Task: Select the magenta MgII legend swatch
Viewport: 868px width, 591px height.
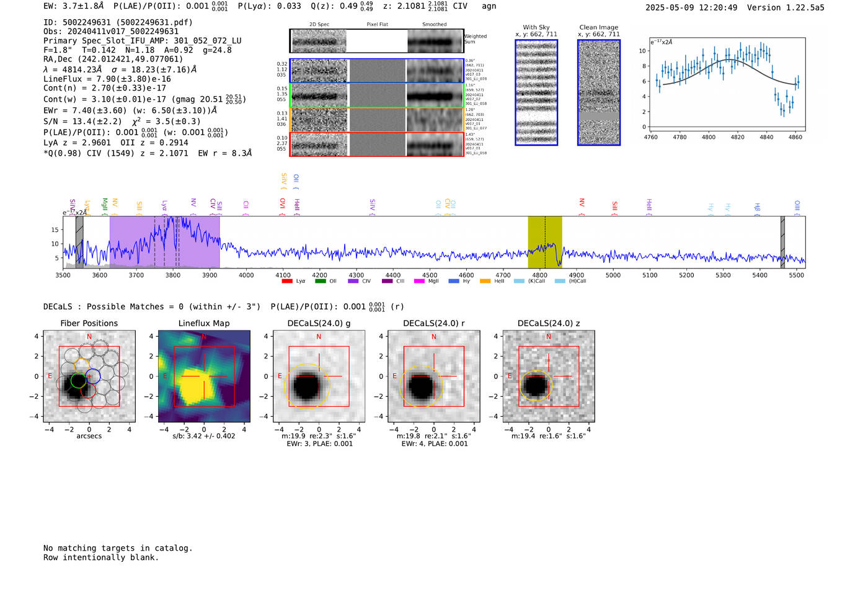Action: click(x=419, y=281)
